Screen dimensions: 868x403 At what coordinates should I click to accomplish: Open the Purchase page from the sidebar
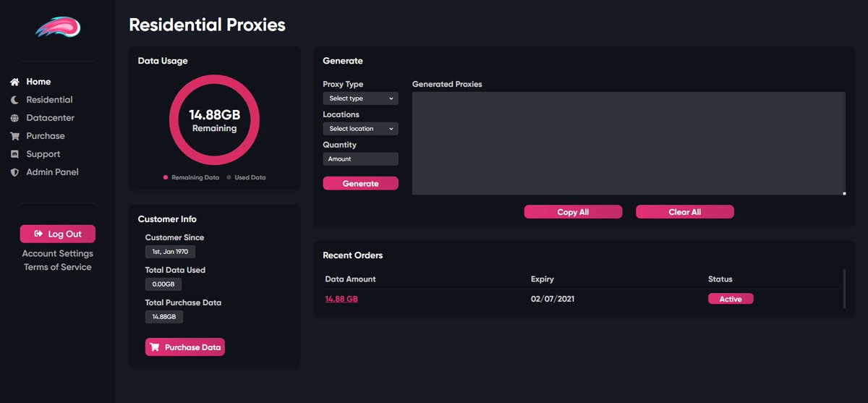[46, 136]
